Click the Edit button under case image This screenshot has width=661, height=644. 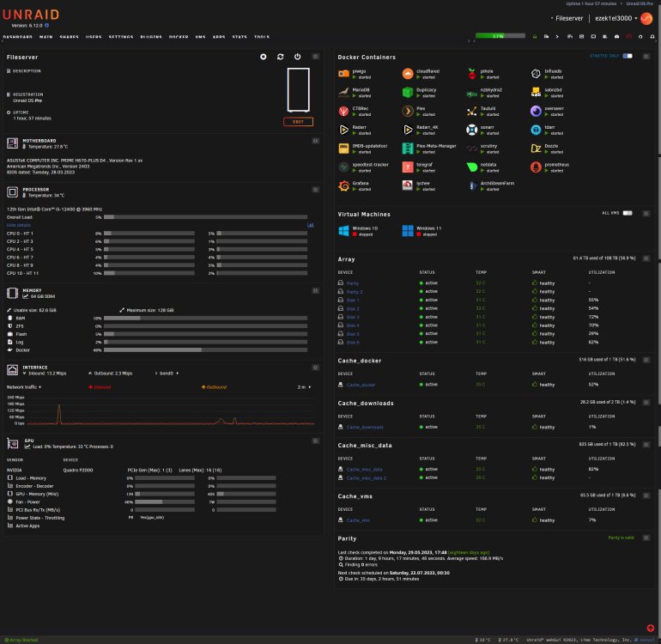coord(298,122)
